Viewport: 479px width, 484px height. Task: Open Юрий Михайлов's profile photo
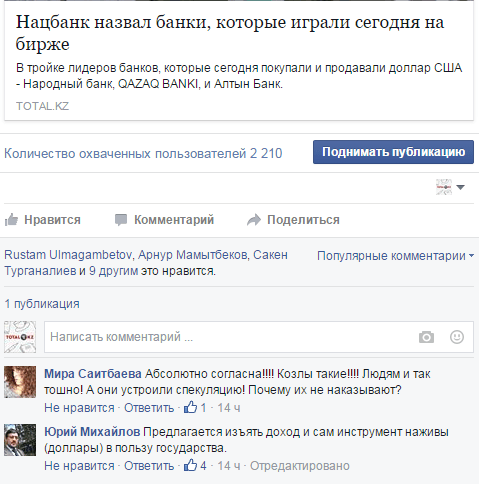[x=20, y=440]
